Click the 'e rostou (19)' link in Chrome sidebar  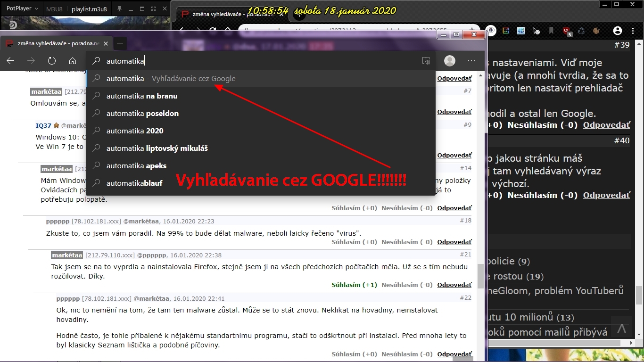click(517, 277)
